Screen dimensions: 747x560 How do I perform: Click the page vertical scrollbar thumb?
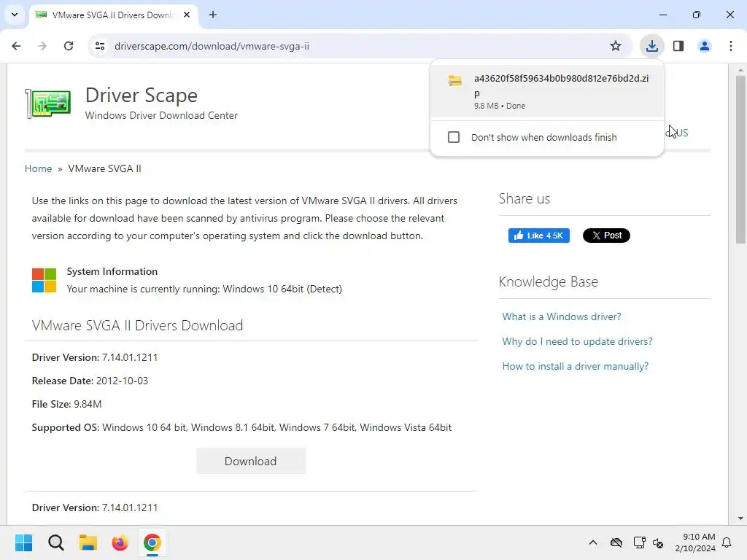[x=741, y=160]
